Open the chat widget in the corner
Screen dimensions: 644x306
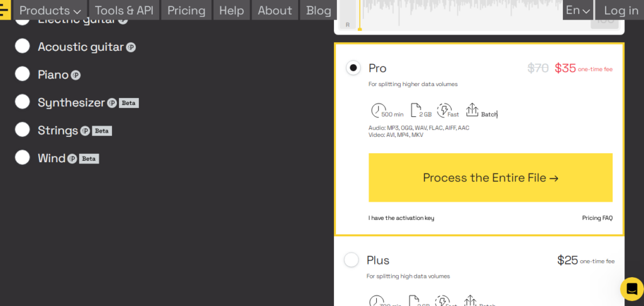pos(631,289)
